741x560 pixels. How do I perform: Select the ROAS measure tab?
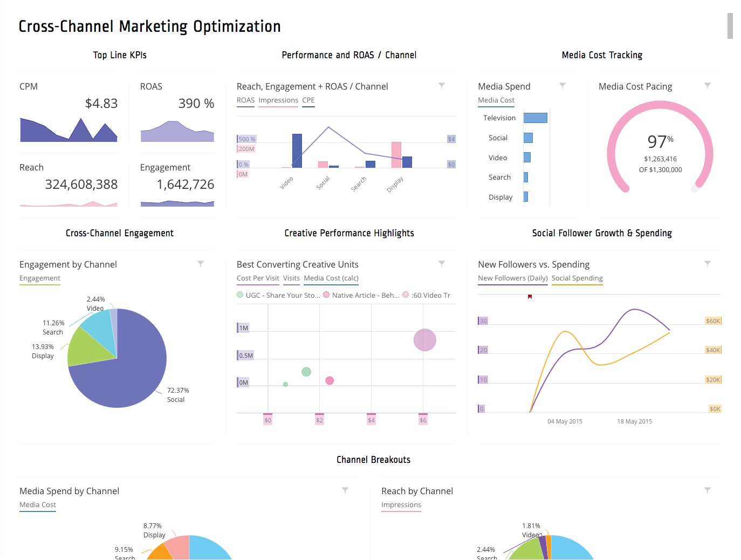(245, 100)
